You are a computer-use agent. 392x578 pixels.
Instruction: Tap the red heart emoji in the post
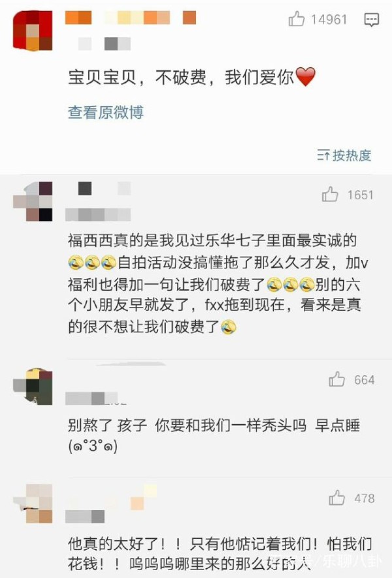click(306, 77)
